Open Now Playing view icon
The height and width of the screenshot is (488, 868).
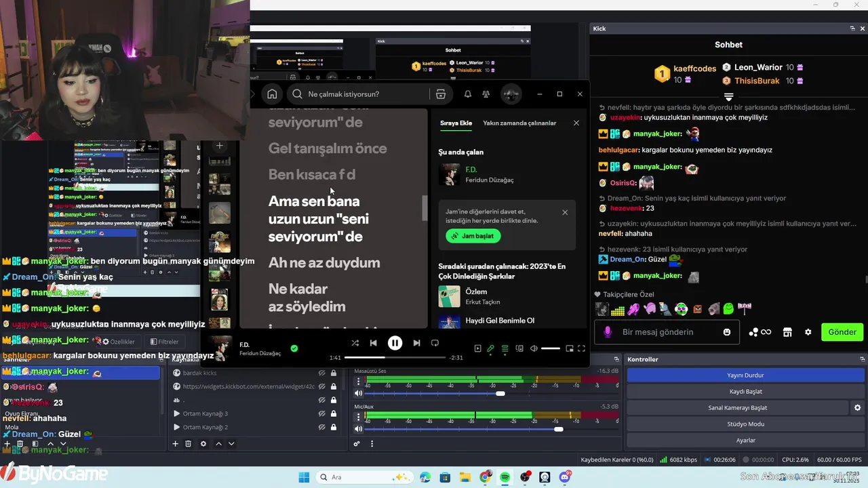pyautogui.click(x=477, y=349)
